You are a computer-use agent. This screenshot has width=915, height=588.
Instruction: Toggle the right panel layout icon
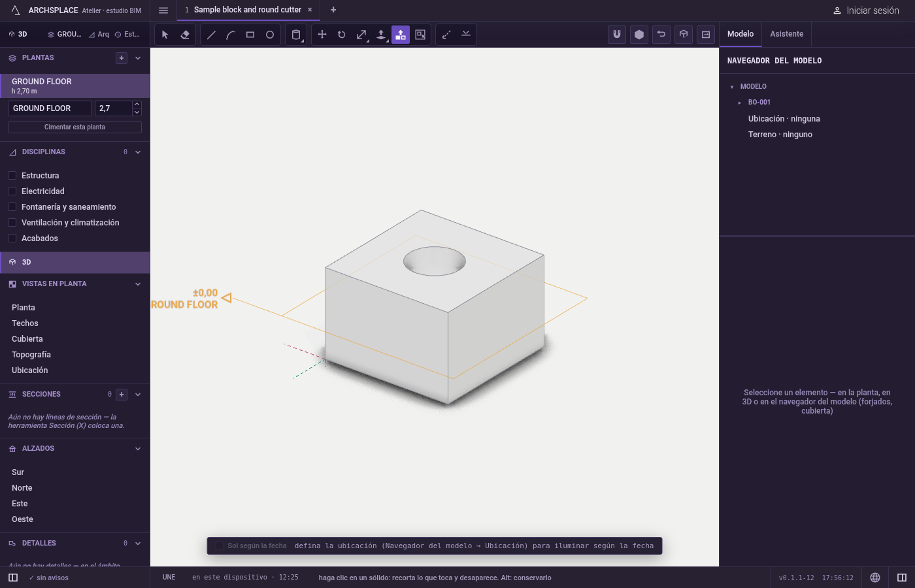[x=902, y=578]
